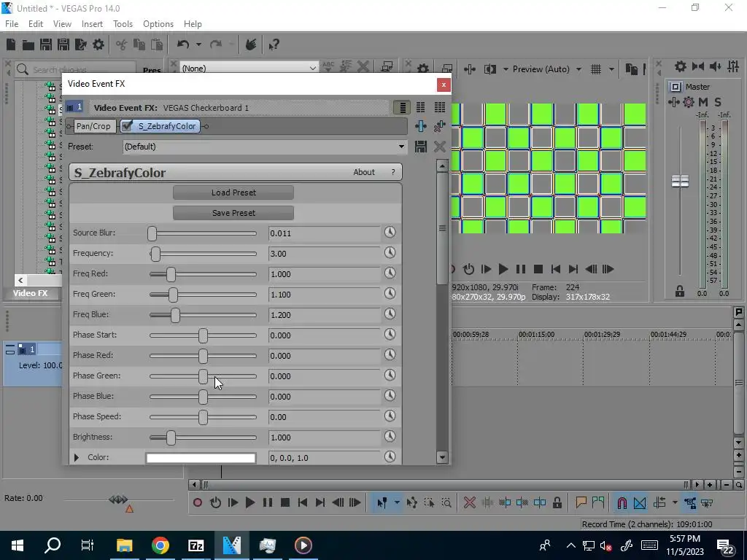The height and width of the screenshot is (560, 747).
Task: Open the Insert menu
Action: tap(92, 24)
